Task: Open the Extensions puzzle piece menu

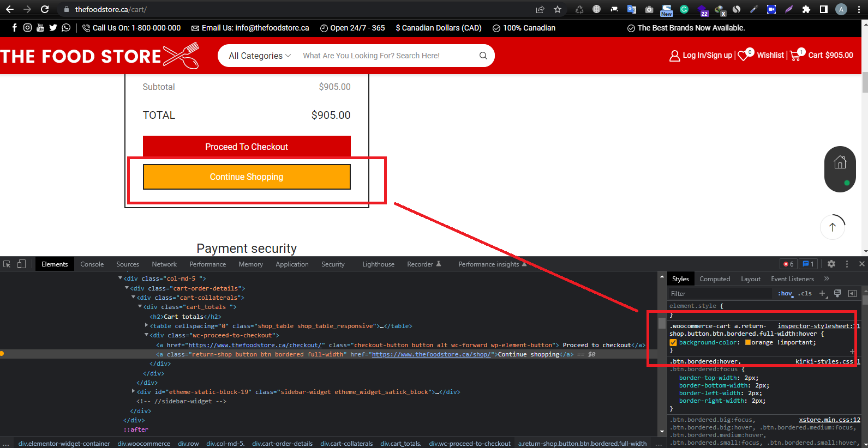Action: pyautogui.click(x=806, y=9)
